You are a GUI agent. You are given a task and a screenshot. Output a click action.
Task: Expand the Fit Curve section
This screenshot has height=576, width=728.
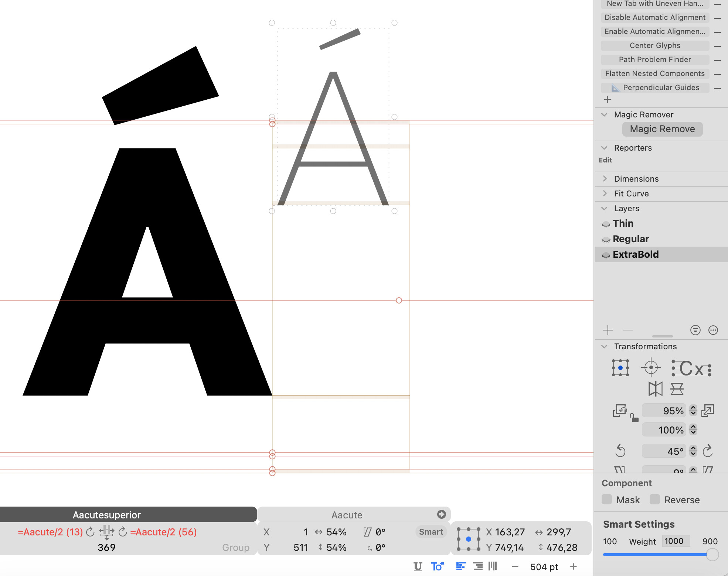pos(605,193)
